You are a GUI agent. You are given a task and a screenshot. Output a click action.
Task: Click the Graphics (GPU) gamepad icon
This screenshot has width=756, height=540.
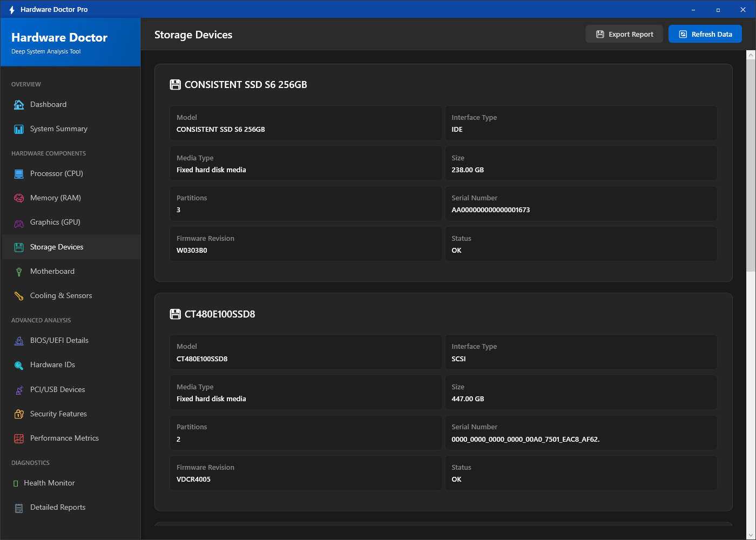click(19, 222)
